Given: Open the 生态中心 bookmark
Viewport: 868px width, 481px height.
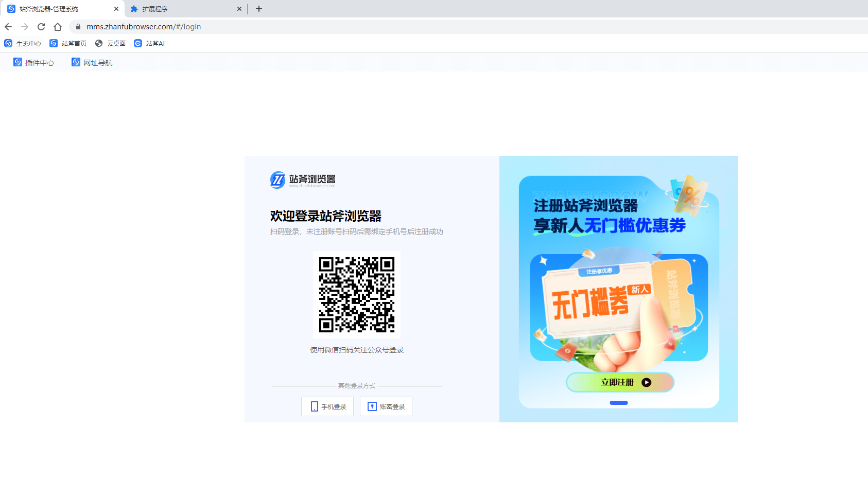Looking at the screenshot, I should pyautogui.click(x=23, y=43).
